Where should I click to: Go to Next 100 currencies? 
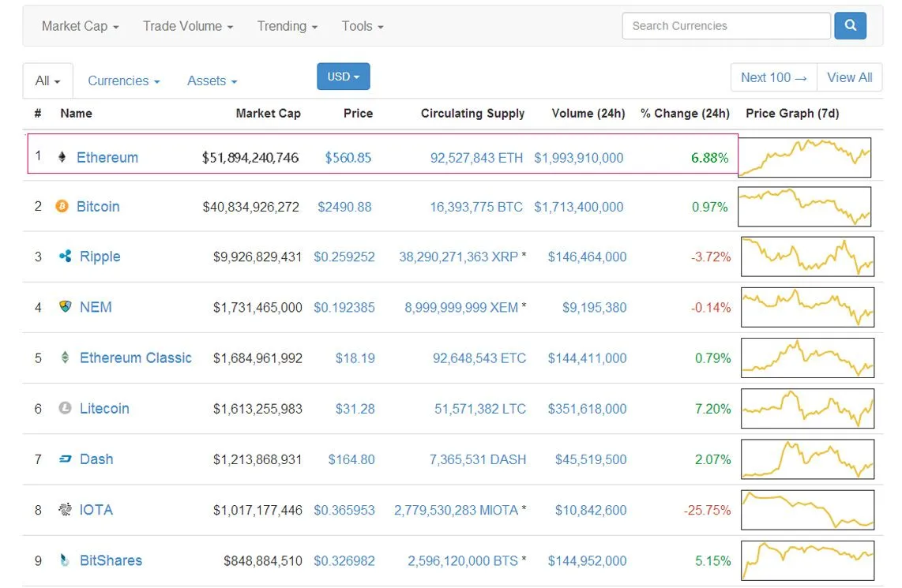[774, 77]
